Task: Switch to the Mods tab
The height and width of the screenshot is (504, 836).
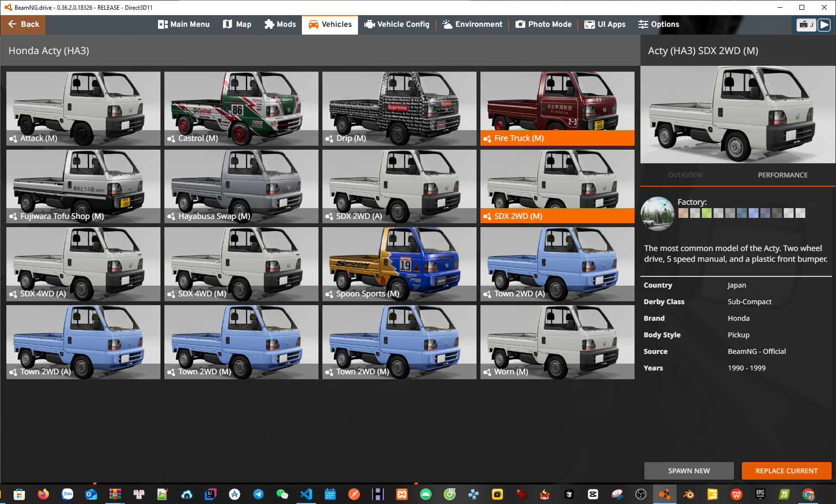Action: coord(280,24)
